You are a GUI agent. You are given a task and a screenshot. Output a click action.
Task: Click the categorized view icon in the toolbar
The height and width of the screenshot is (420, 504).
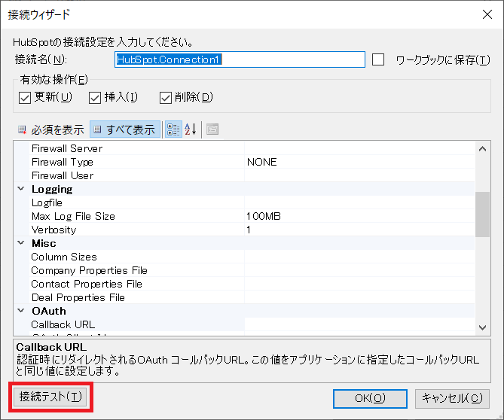[x=173, y=129]
